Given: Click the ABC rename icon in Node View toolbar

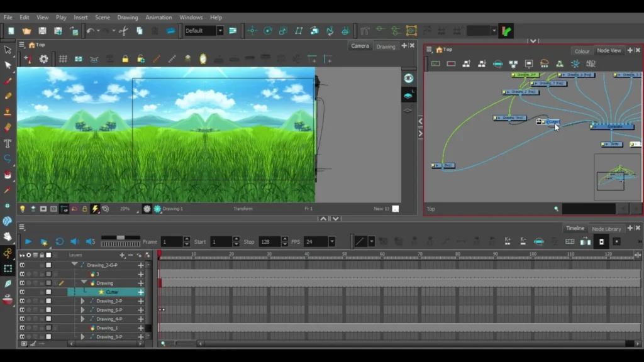Looking at the screenshot, I should point(591,63).
